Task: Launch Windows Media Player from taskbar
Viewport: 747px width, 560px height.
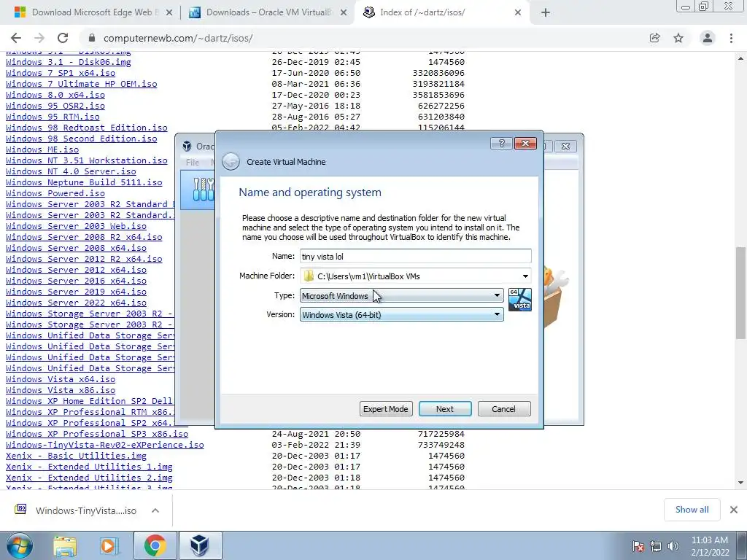Action: [109, 545]
